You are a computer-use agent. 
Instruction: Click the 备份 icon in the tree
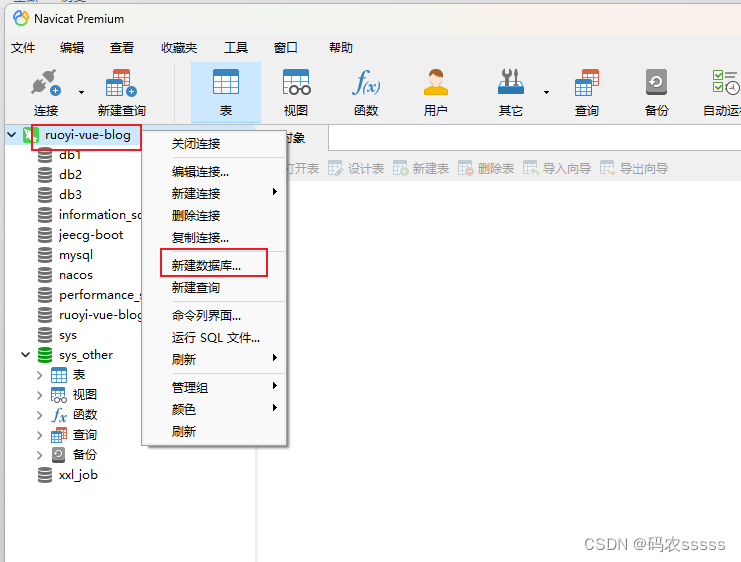(59, 455)
